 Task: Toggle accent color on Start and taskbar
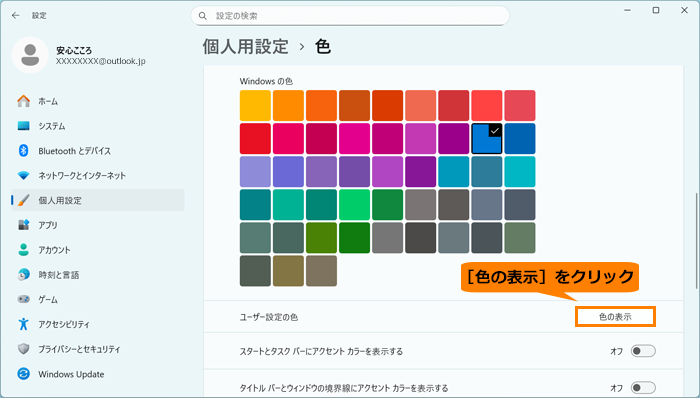point(643,351)
